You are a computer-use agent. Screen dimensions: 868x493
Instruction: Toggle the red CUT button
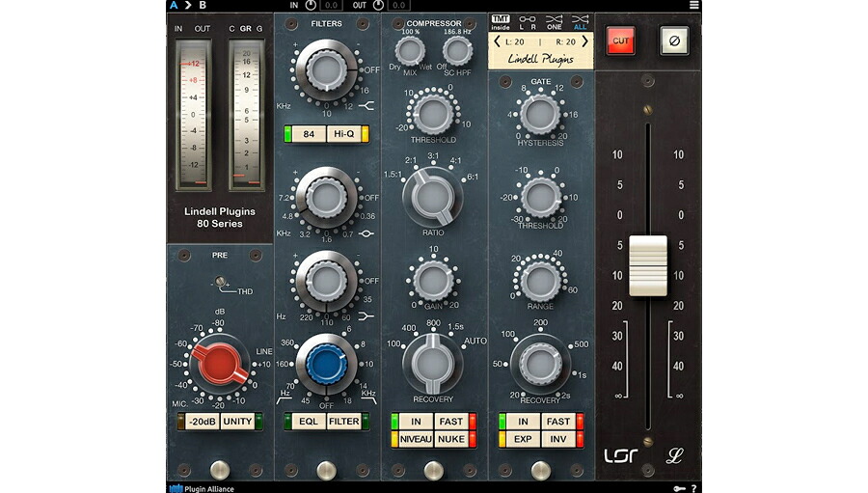point(620,41)
